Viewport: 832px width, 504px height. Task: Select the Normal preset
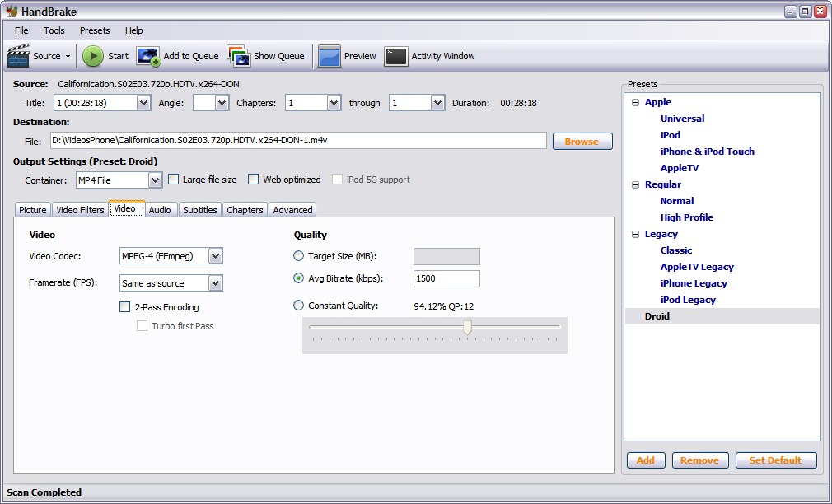pyautogui.click(x=677, y=201)
